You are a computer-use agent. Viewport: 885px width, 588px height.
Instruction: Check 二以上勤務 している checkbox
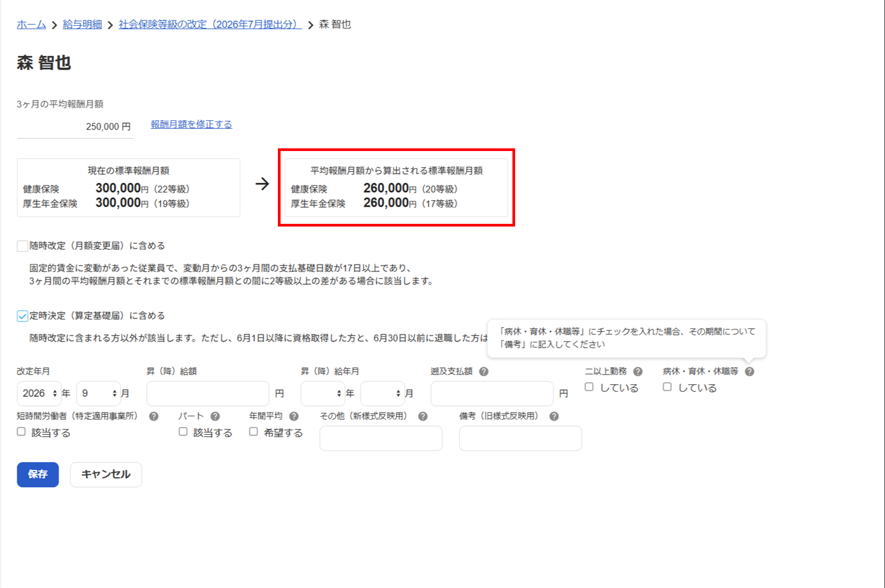click(x=589, y=387)
